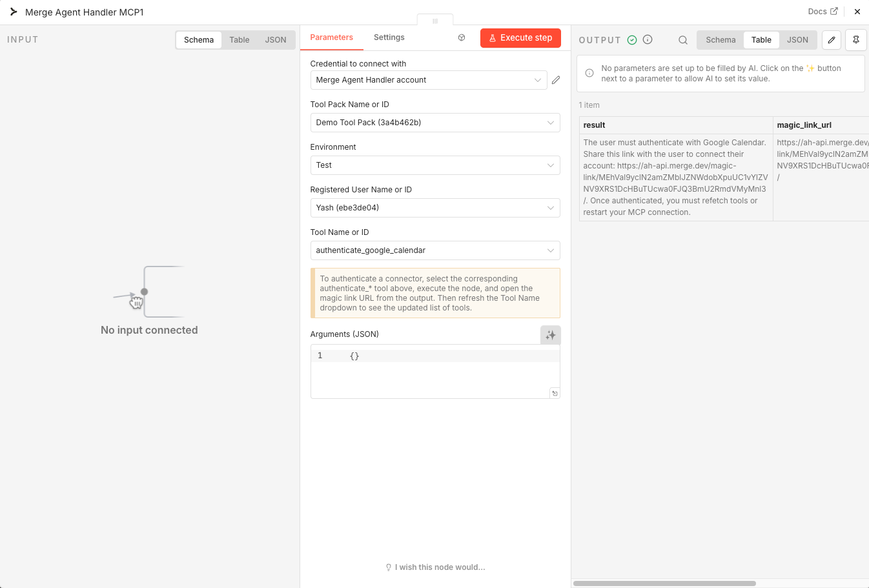869x588 pixels.
Task: Open the Credential to connect with dropdown
Action: click(x=429, y=80)
